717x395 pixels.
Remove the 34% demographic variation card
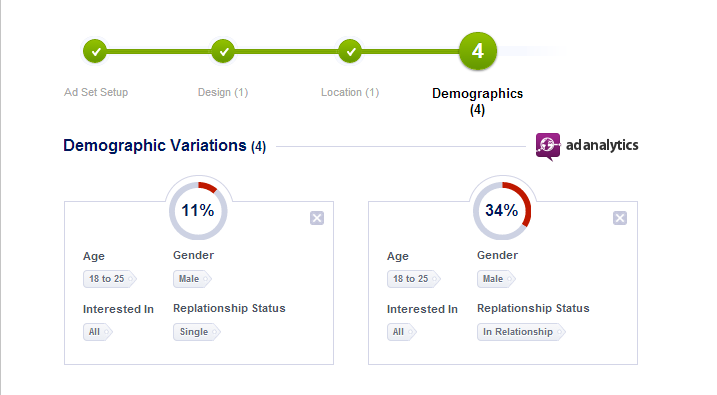[620, 218]
